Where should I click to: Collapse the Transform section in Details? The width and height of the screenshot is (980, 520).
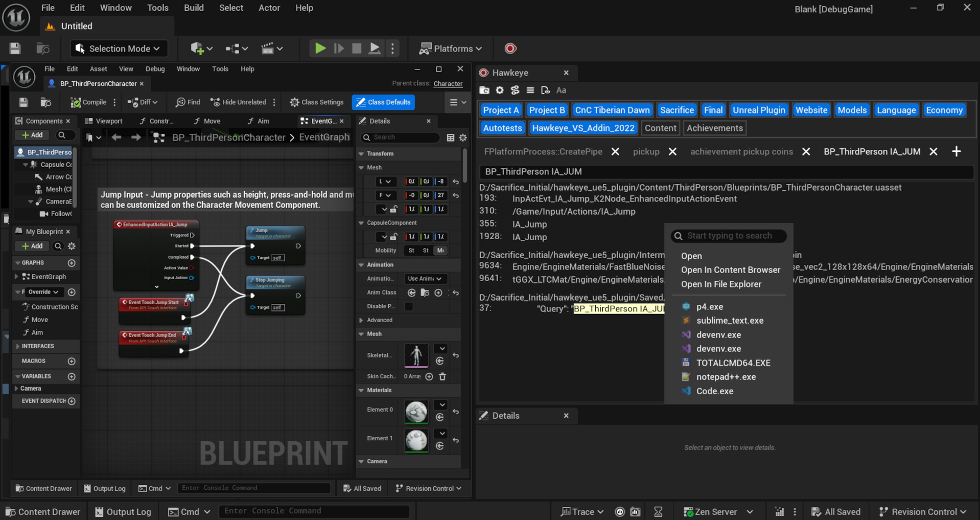[362, 154]
